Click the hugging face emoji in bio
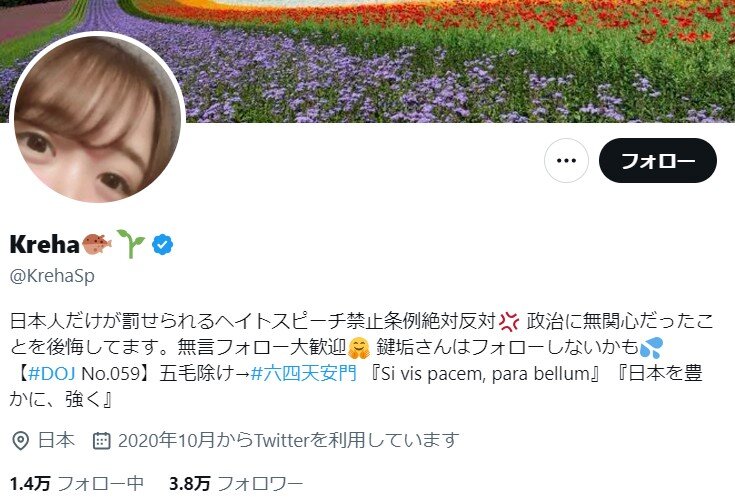The height and width of the screenshot is (497, 735). coord(359,348)
